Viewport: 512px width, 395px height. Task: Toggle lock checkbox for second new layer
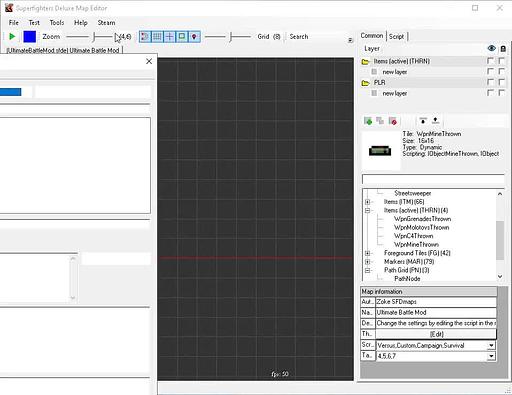501,93
